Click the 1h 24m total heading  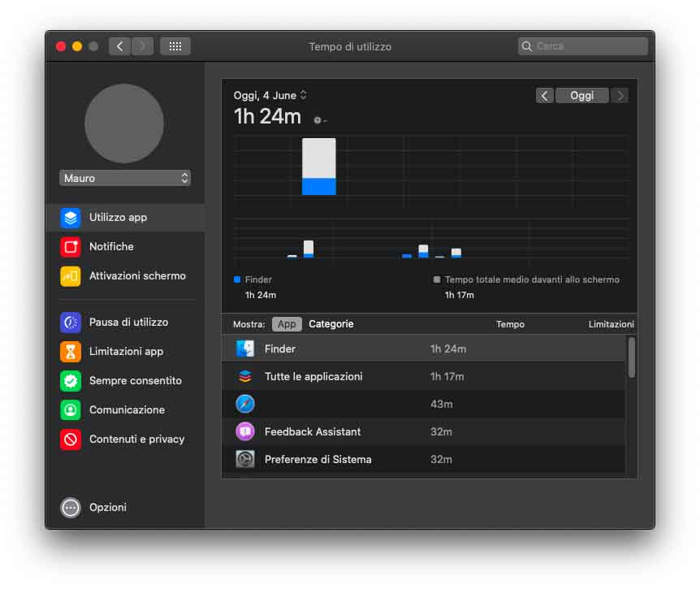click(x=267, y=116)
